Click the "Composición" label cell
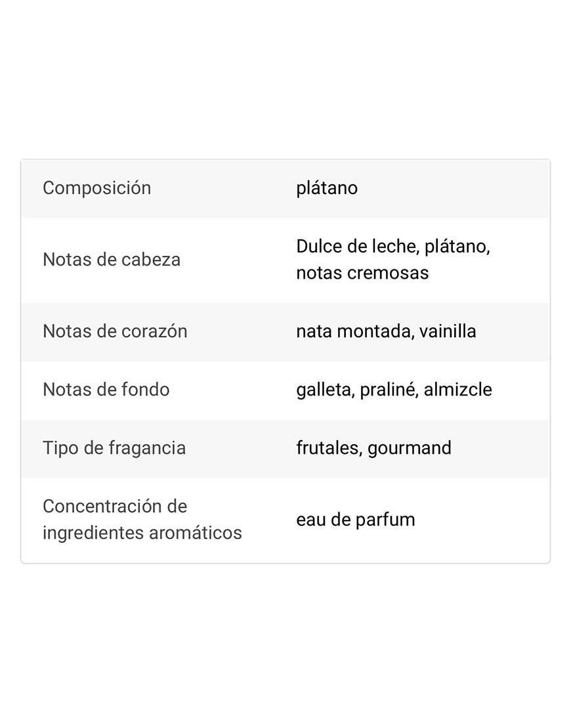The image size is (571, 728). 97,188
